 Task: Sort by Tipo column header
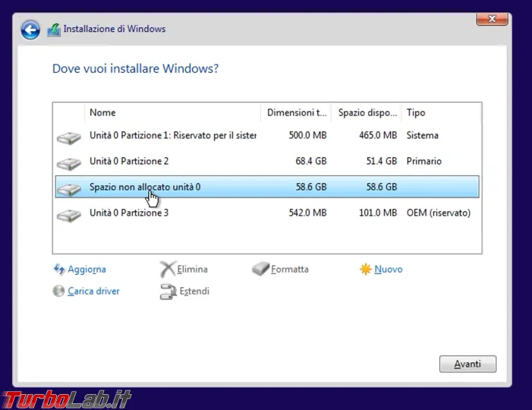pos(442,112)
